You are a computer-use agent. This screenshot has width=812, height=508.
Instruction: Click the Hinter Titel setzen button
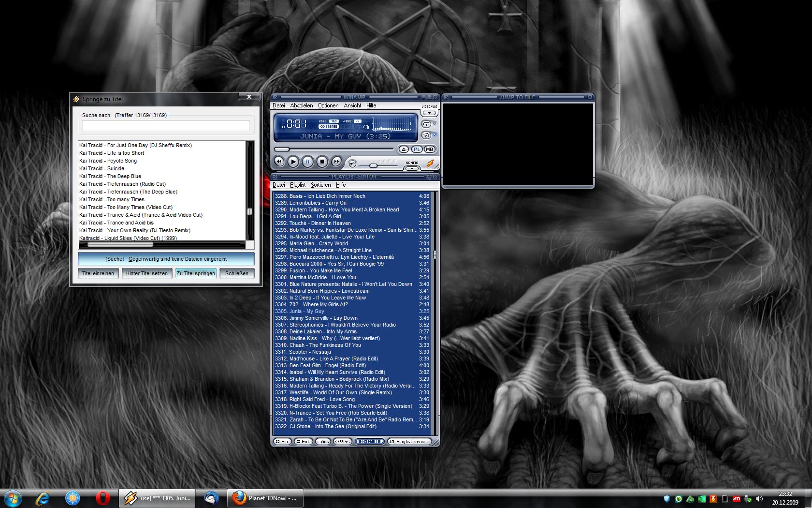[x=147, y=273]
